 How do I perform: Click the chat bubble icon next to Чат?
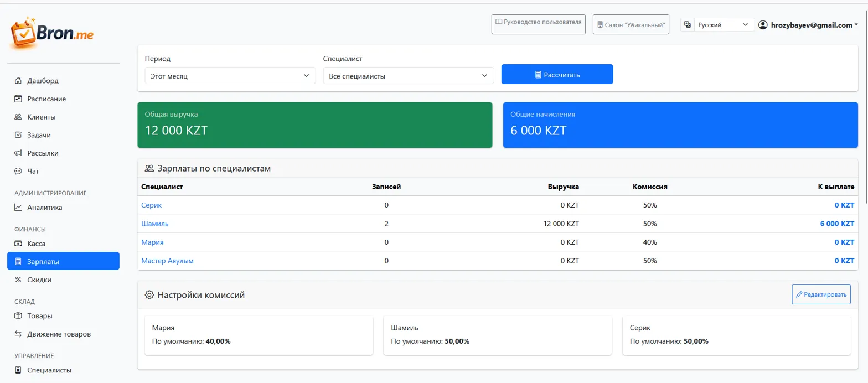[x=18, y=172]
